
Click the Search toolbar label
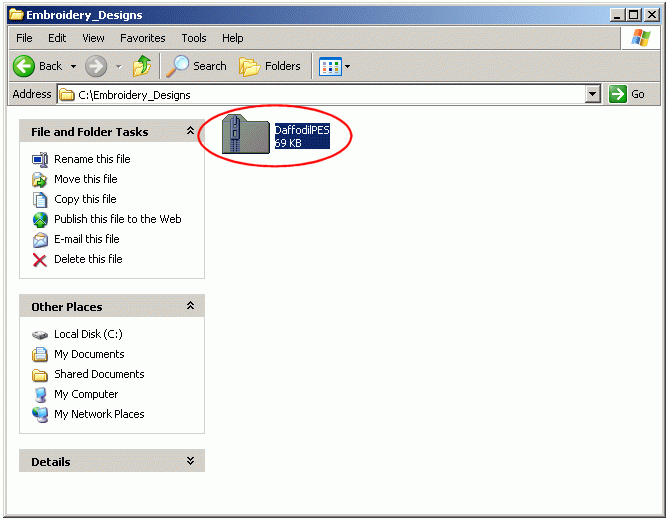[210, 66]
